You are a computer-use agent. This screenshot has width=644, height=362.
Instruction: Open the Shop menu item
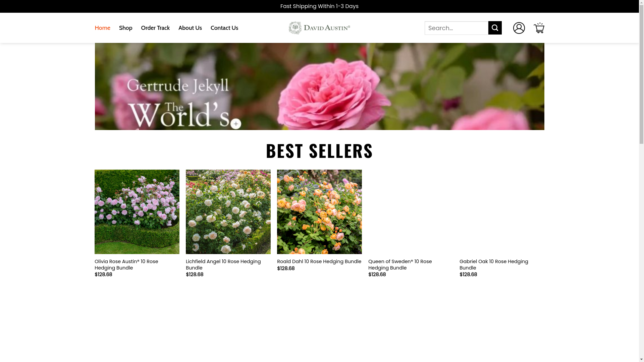tap(125, 28)
